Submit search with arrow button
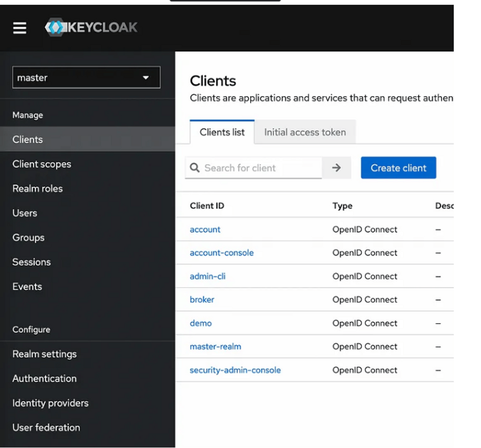 pos(336,168)
